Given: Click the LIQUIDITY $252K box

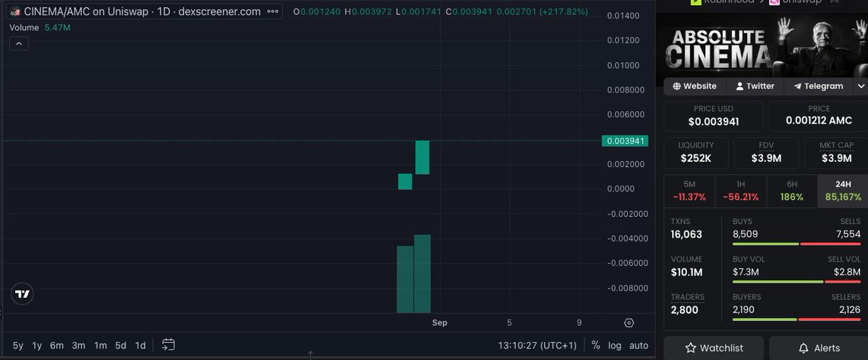Looking at the screenshot, I should tap(696, 153).
